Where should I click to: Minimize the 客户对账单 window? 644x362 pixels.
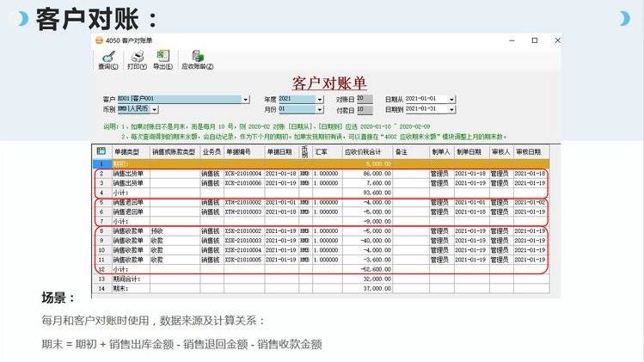click(512, 40)
